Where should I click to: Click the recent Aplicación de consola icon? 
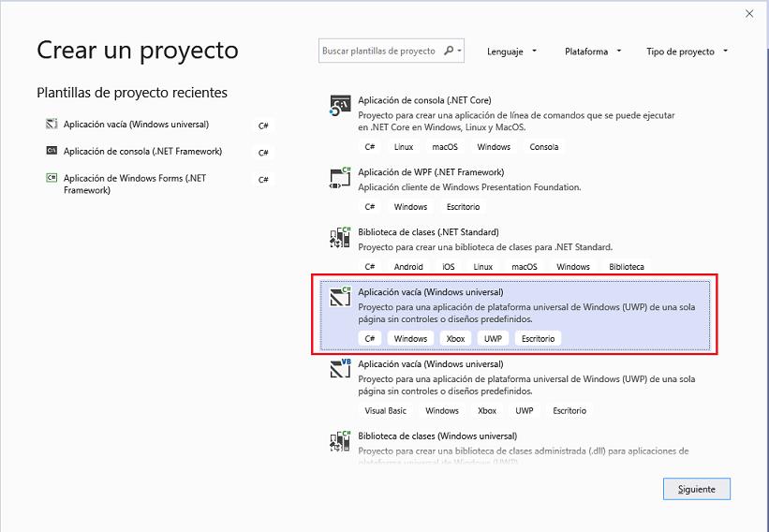[x=52, y=151]
